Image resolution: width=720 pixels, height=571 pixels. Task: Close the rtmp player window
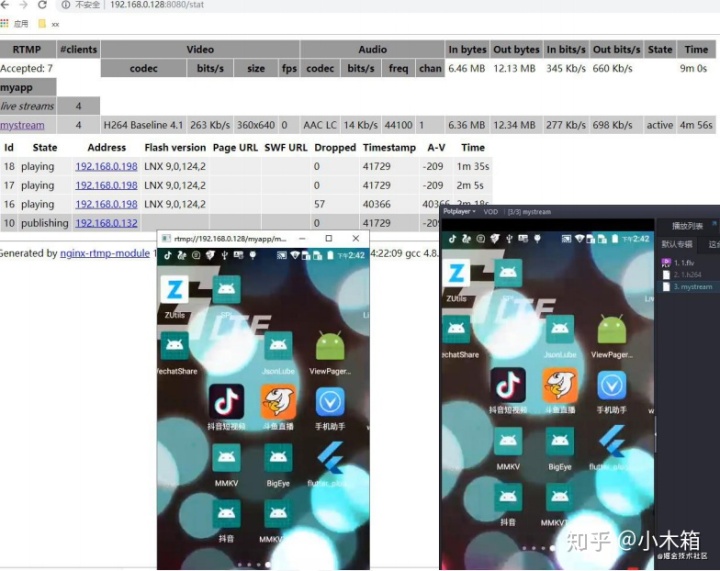coord(356,239)
